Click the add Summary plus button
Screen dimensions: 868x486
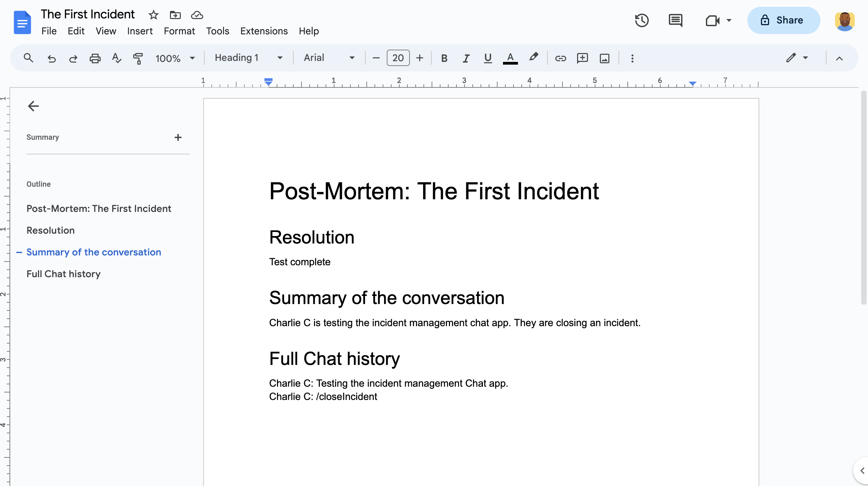coord(178,137)
